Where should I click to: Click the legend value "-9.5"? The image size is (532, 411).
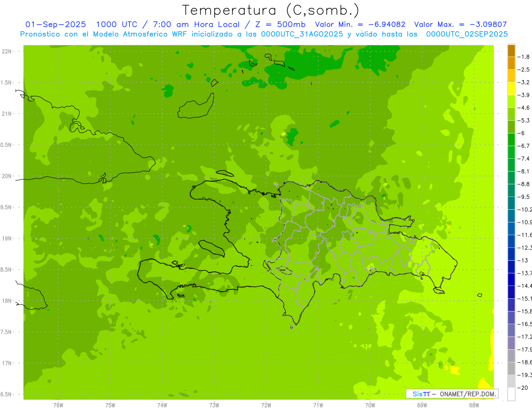(524, 196)
